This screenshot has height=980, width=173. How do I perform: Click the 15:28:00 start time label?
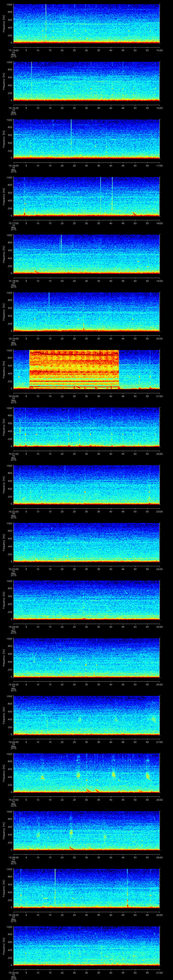point(14,858)
